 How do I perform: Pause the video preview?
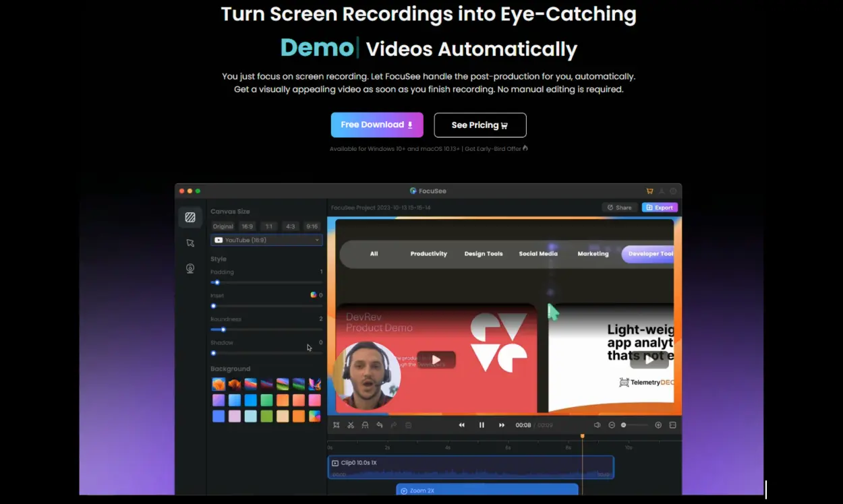(x=482, y=425)
